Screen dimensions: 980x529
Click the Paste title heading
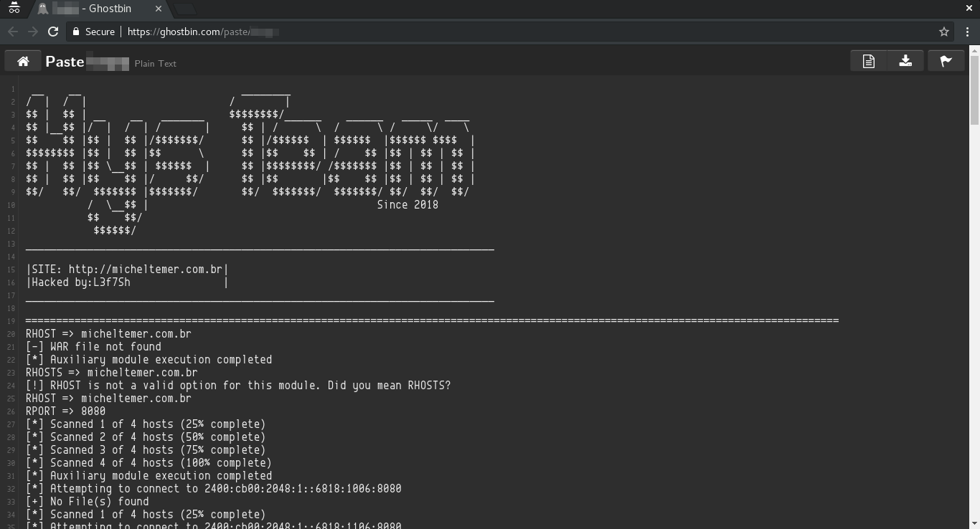[65, 62]
